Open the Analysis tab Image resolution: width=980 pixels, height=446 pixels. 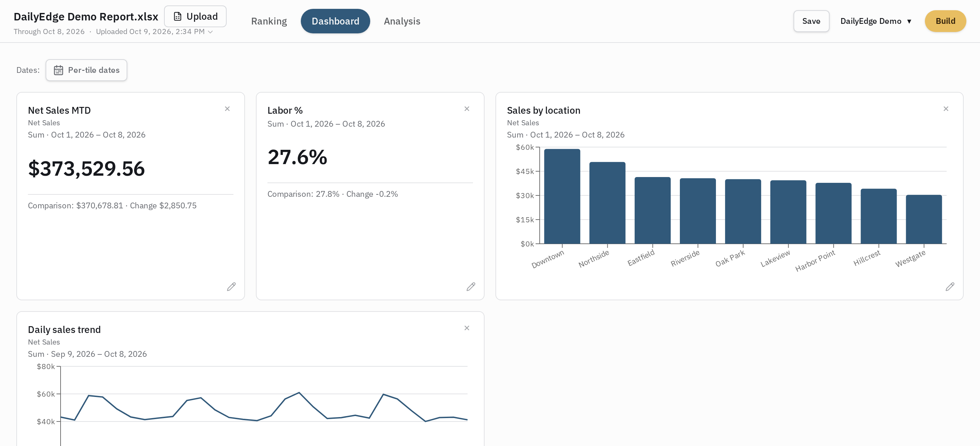coord(402,21)
